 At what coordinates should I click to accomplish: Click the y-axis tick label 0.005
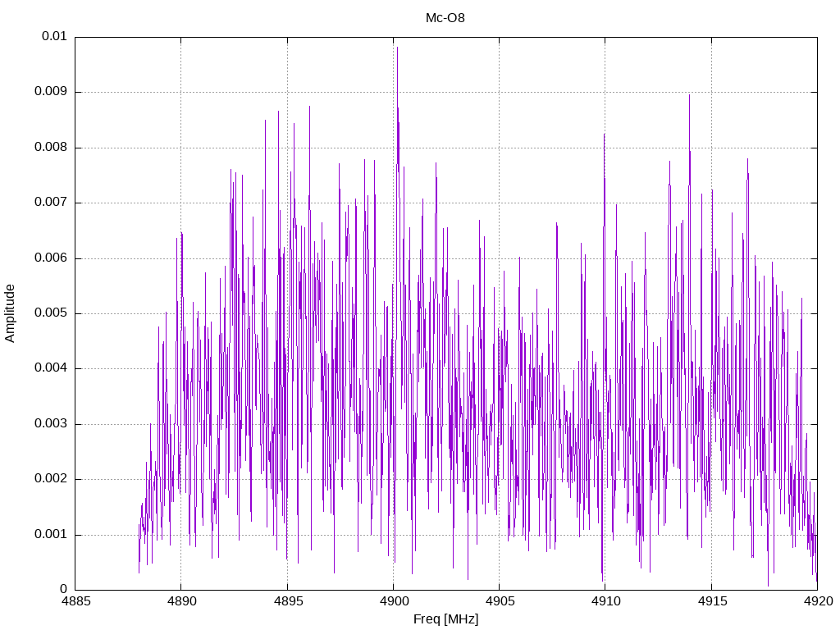pos(51,313)
